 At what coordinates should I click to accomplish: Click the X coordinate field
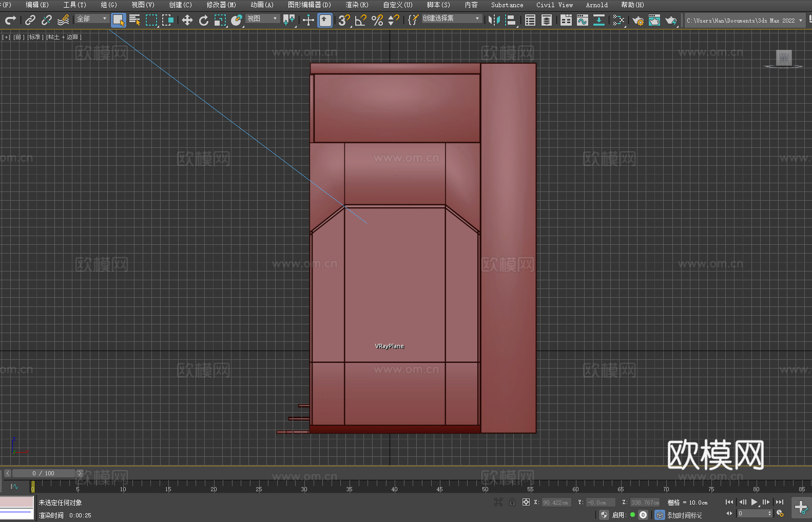click(556, 502)
